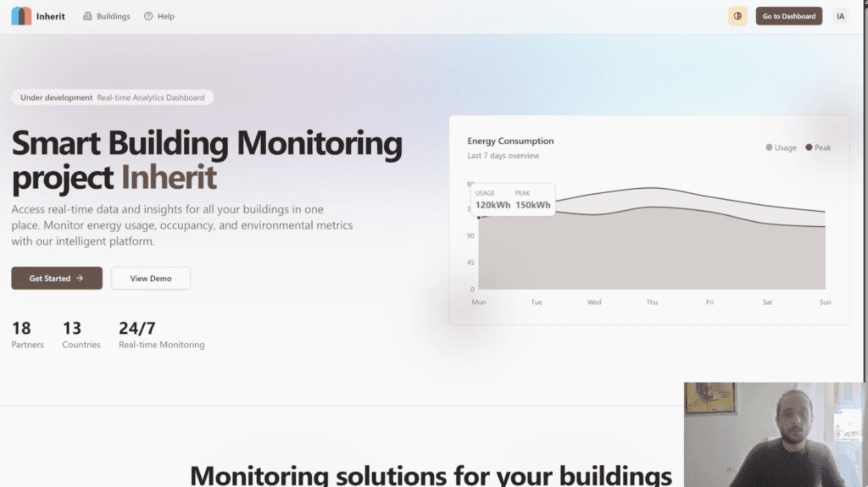The height and width of the screenshot is (487, 868).
Task: Open the IA user avatar
Action: click(x=840, y=16)
